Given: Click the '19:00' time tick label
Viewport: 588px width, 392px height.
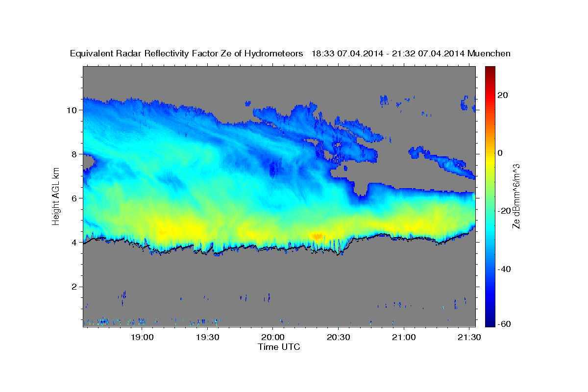Looking at the screenshot, I should (143, 338).
